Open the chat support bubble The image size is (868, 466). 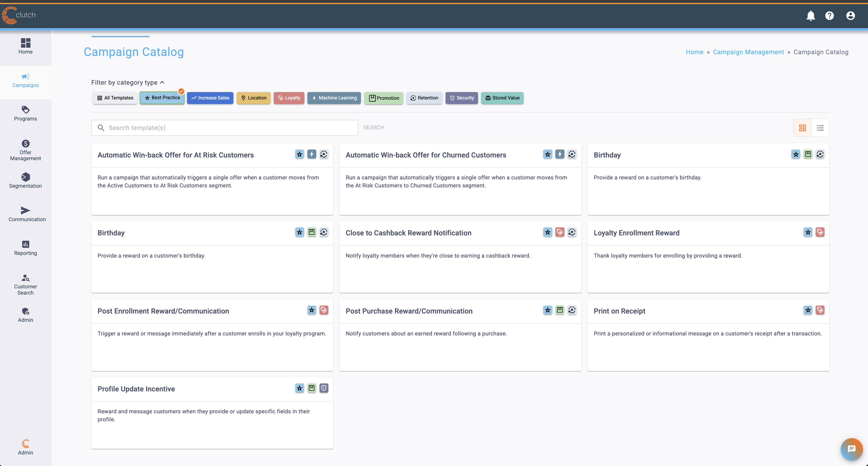pyautogui.click(x=851, y=449)
